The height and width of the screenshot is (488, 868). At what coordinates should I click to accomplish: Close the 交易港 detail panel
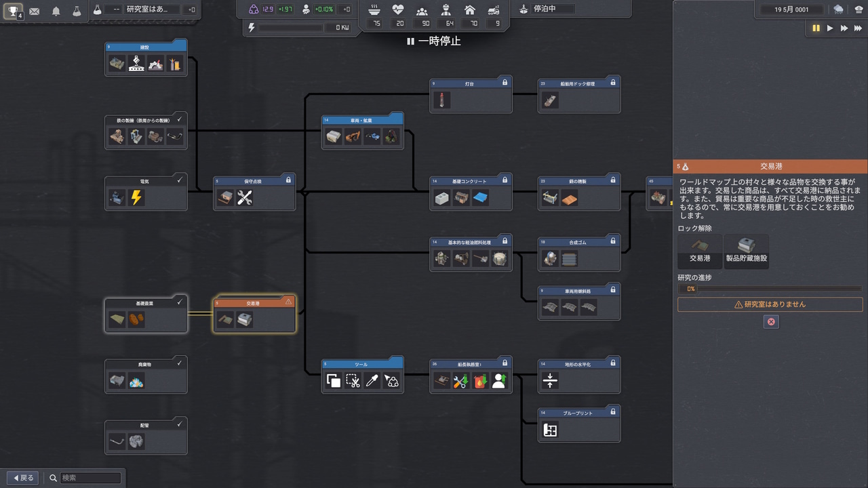coord(770,322)
